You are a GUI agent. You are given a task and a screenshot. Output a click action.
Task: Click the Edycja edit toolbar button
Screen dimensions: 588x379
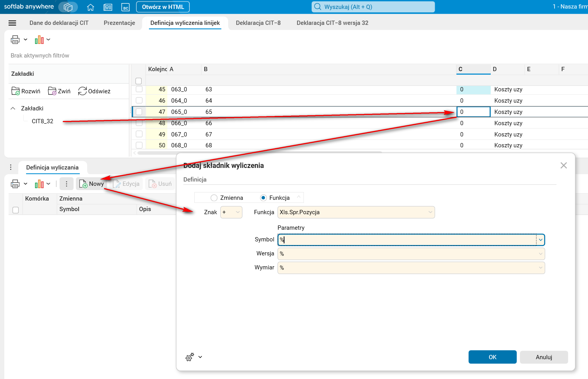click(x=126, y=184)
